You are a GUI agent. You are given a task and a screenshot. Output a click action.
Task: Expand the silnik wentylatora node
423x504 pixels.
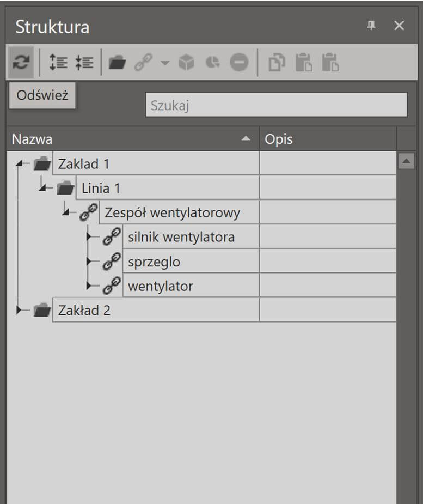(x=89, y=236)
